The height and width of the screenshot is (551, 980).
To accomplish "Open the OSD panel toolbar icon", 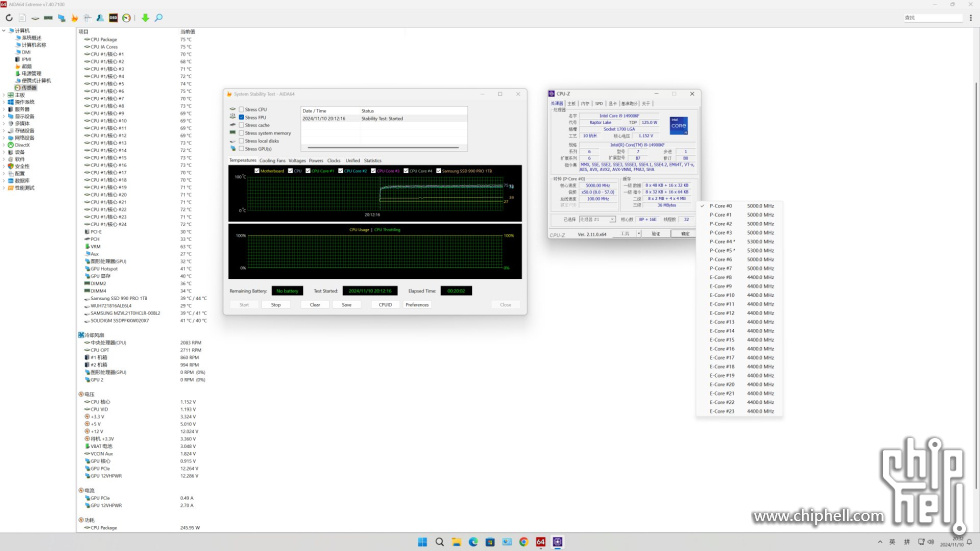I will click(x=113, y=18).
